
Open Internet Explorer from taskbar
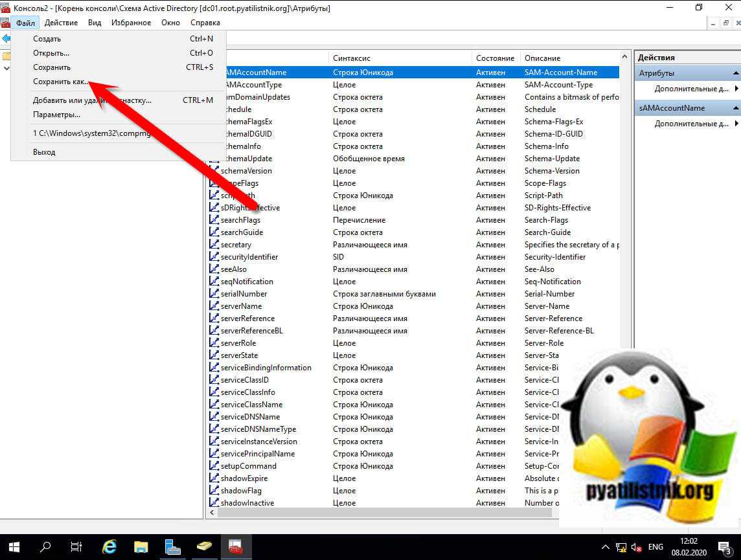pos(109,547)
